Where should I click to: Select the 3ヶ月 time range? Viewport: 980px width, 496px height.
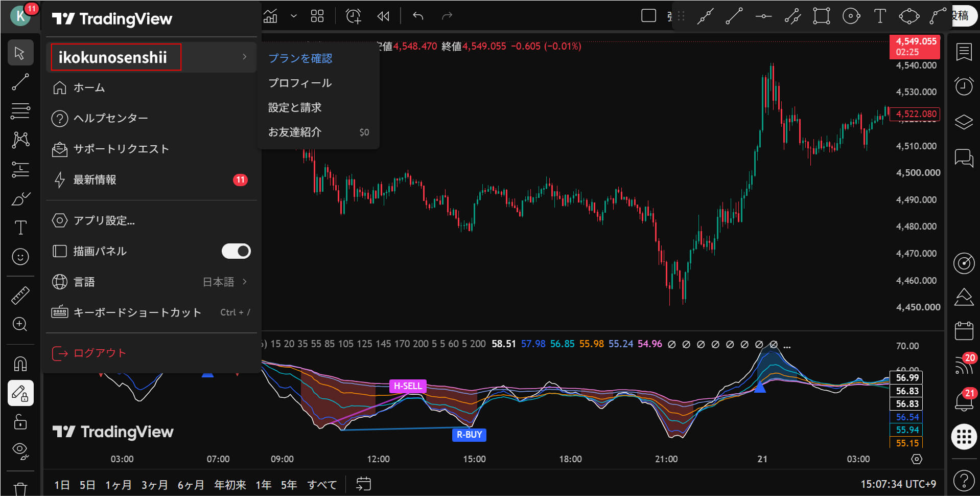(155, 485)
